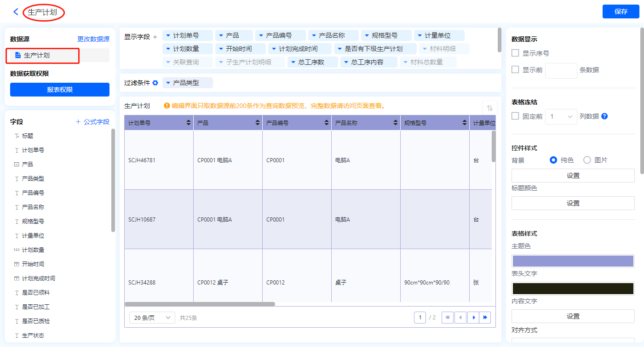
Task: Click the 显示前 number input box
Action: pyautogui.click(x=561, y=70)
